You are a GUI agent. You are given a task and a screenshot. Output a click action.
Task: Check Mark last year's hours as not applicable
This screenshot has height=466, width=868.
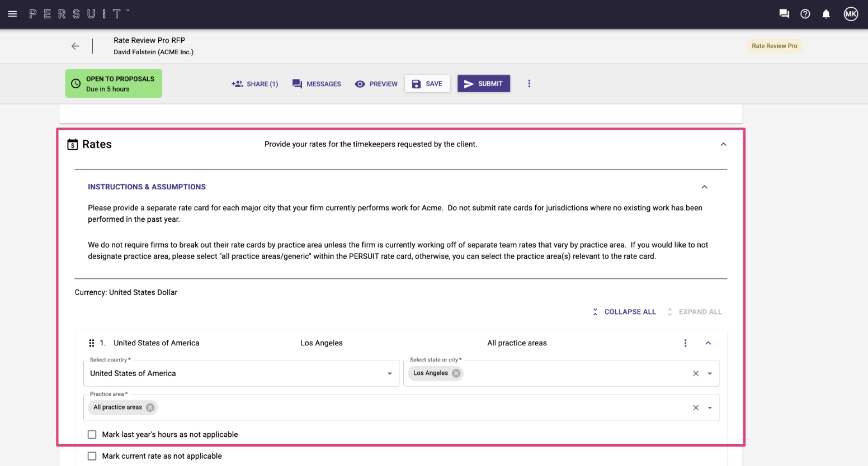[x=92, y=435]
